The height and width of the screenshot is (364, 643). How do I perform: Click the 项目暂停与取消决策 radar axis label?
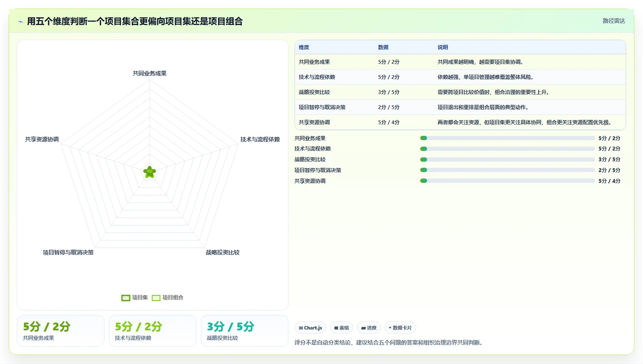click(x=68, y=252)
